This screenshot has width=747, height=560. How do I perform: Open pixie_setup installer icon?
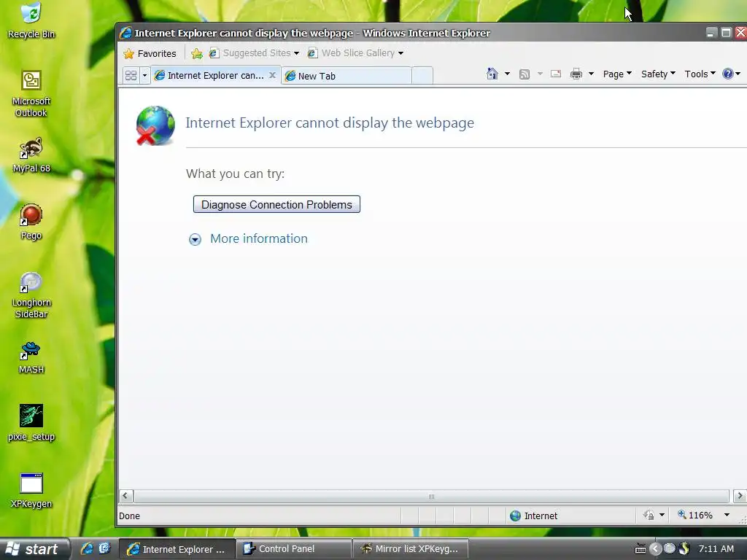coord(31,423)
